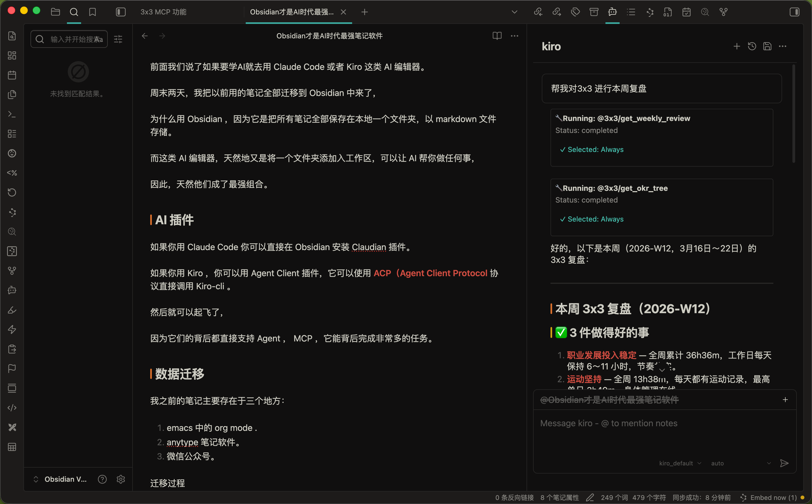Open the kiro_default profile dropdown
The image size is (812, 504).
[680, 463]
